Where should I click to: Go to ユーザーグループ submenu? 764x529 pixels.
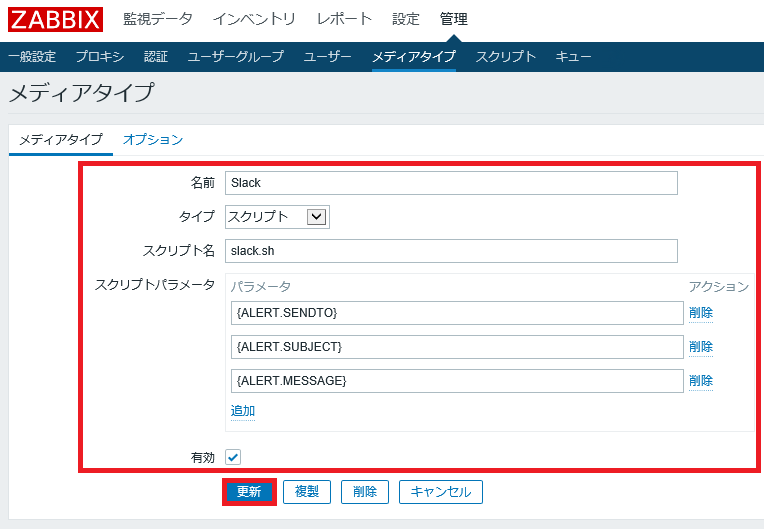pos(236,57)
